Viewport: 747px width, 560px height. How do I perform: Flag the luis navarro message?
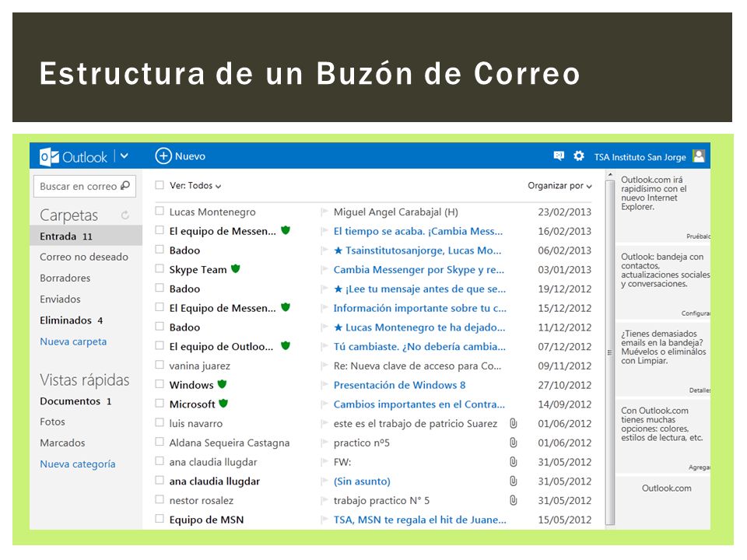(324, 423)
